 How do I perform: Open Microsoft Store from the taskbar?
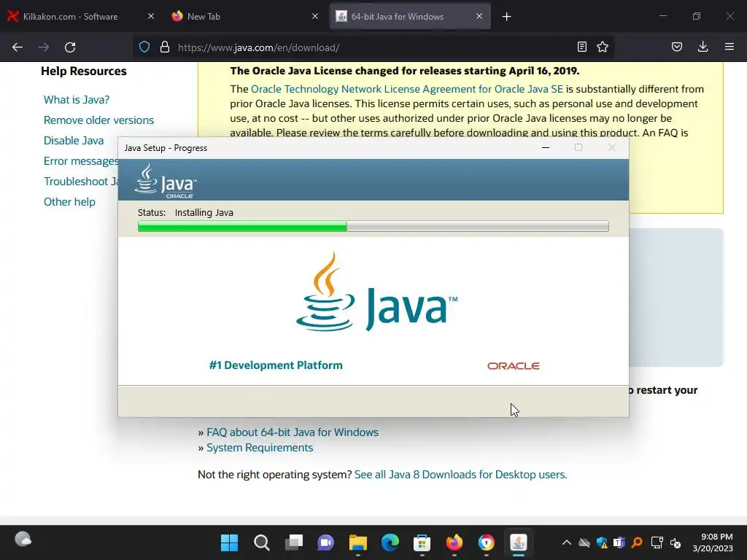(422, 542)
